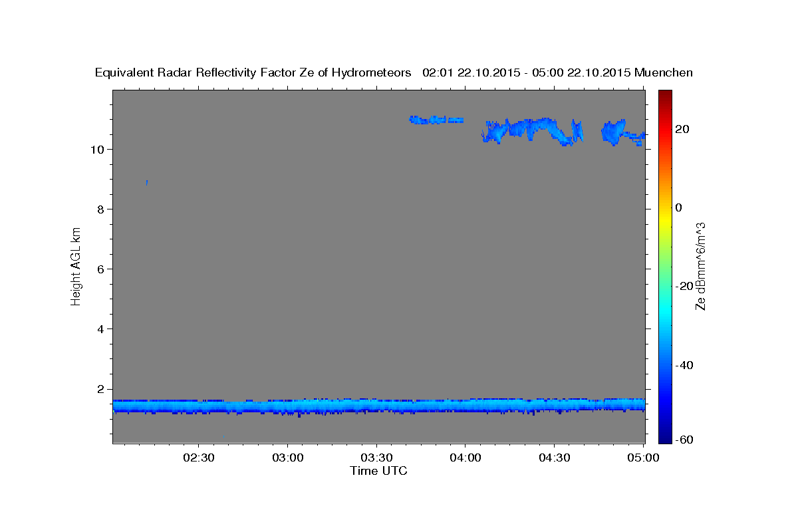The height and width of the screenshot is (532, 798).
Task: Click the '03:30' time tick label
Action: 377,458
